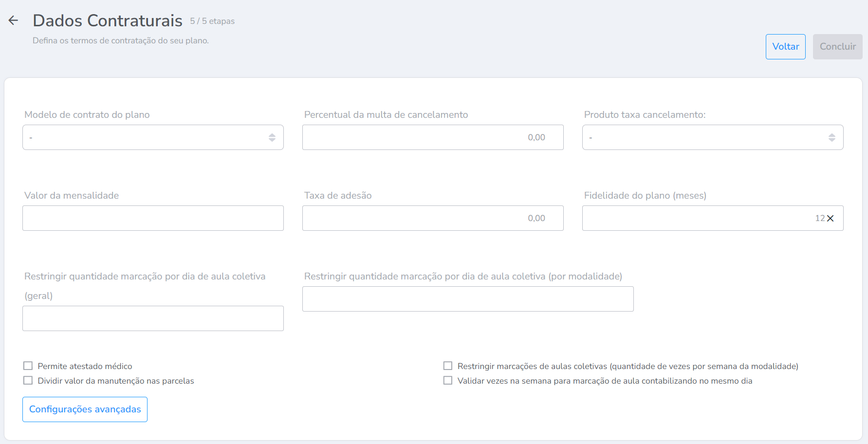
Task: Clear the Fidelidade do plano value with X
Action: point(831,219)
